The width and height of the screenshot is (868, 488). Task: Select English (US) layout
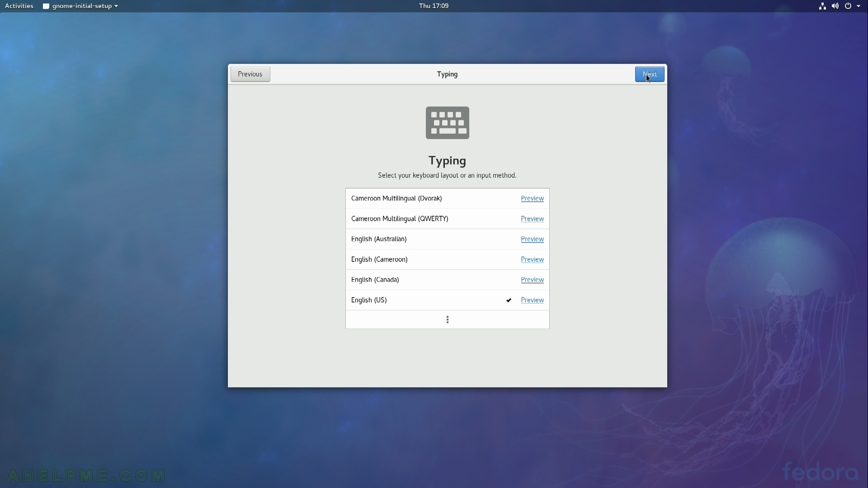pyautogui.click(x=447, y=300)
